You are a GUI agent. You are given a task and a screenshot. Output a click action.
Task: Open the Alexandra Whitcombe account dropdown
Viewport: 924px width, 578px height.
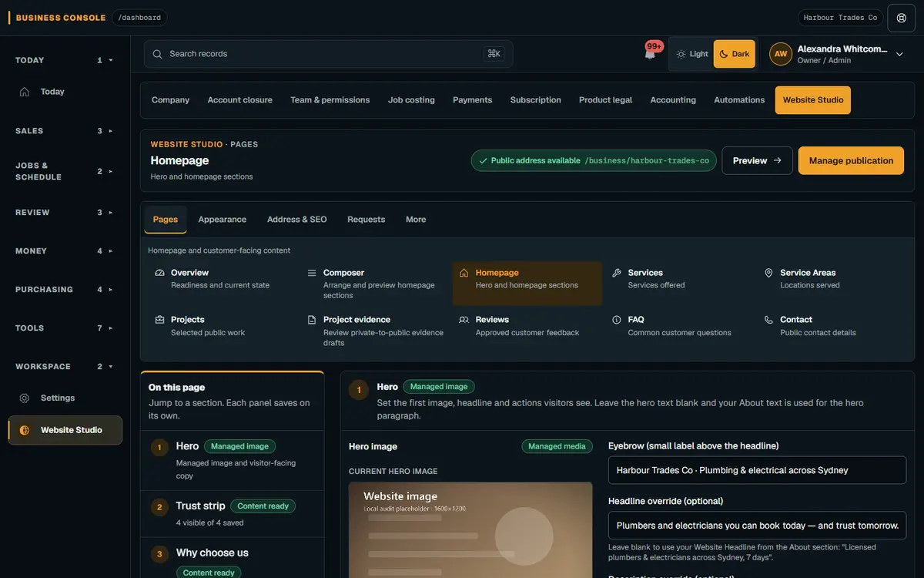click(x=838, y=54)
